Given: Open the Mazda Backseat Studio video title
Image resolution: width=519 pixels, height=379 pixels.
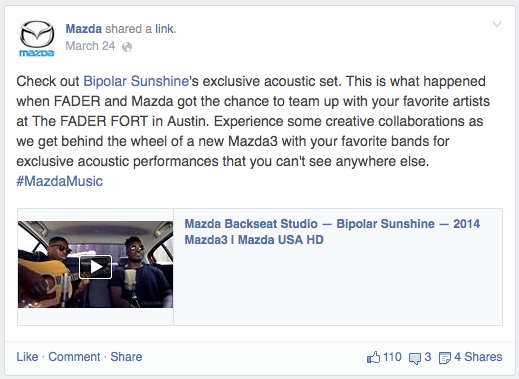Looking at the screenshot, I should pyautogui.click(x=332, y=232).
